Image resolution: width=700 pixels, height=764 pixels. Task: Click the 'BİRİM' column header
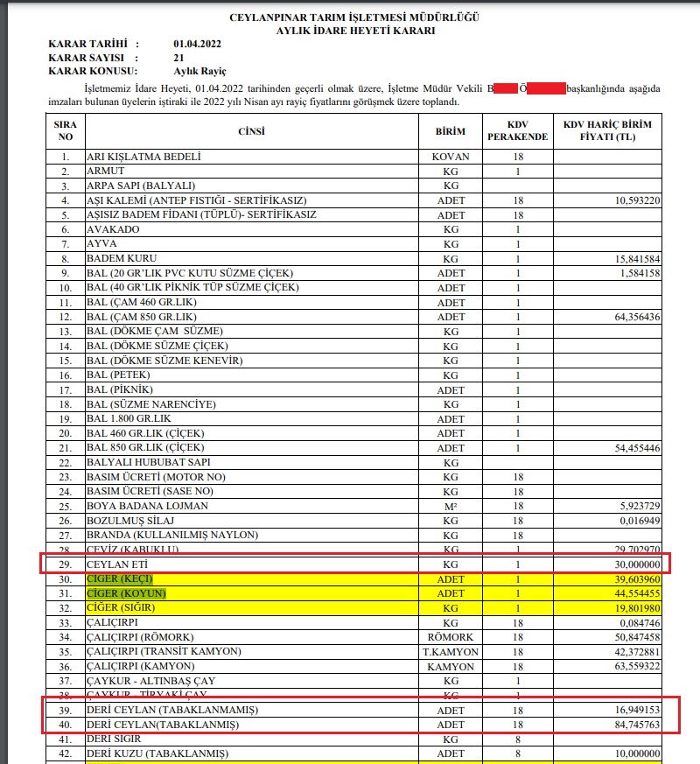point(451,131)
